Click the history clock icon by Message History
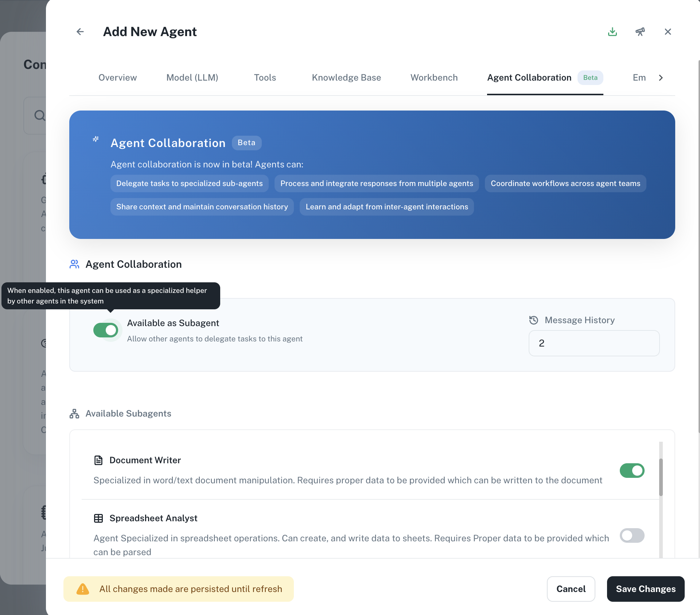 pyautogui.click(x=534, y=320)
